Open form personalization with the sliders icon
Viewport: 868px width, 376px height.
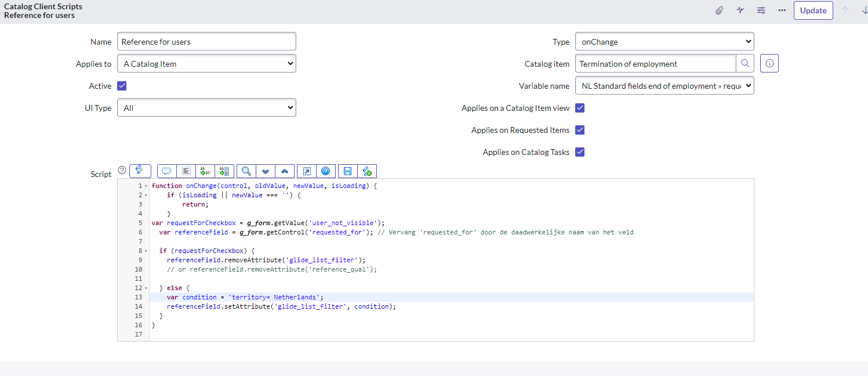coord(761,10)
